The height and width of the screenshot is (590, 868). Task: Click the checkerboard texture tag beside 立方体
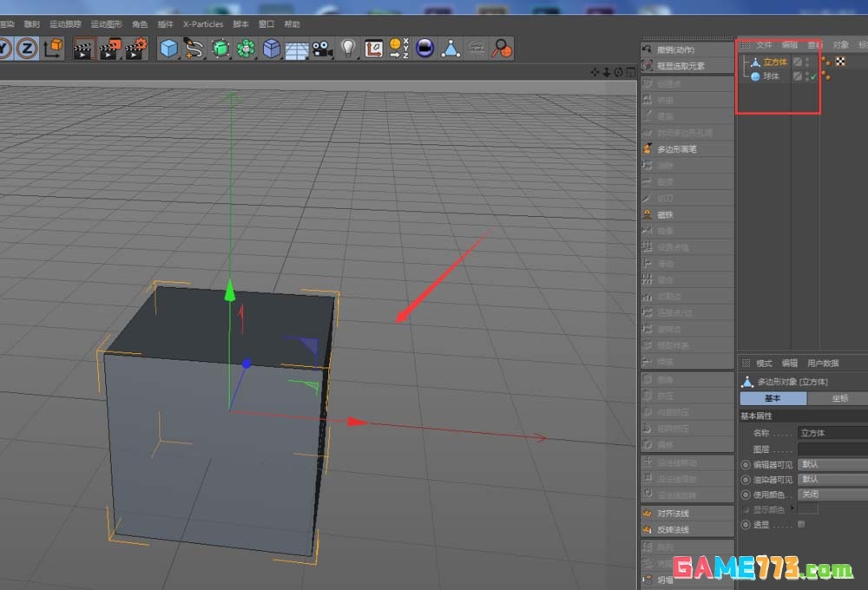coord(839,61)
